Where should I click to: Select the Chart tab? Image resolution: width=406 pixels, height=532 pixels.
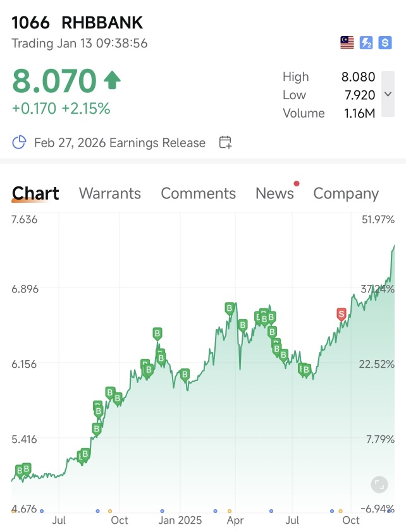35,193
